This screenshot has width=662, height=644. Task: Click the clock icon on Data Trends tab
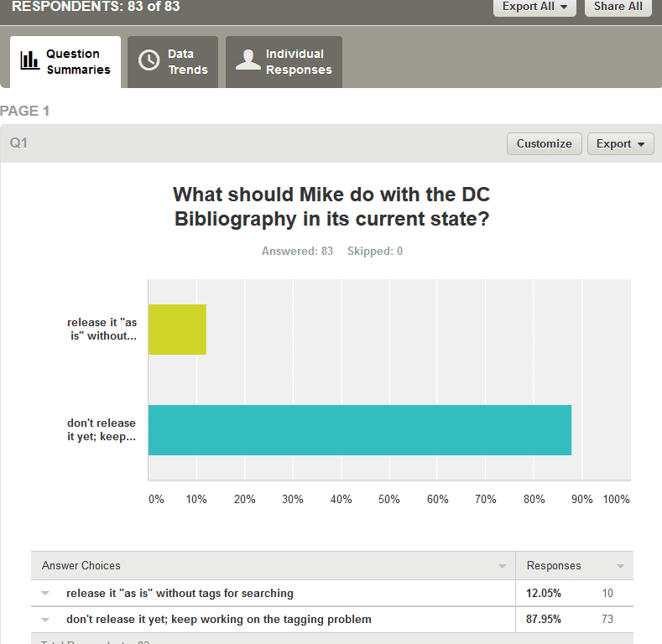click(149, 60)
